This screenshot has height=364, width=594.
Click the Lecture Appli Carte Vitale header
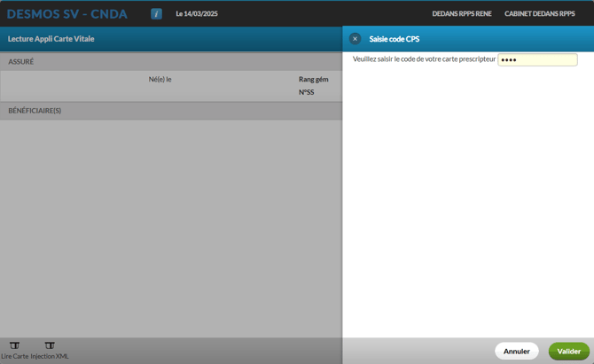click(x=51, y=39)
